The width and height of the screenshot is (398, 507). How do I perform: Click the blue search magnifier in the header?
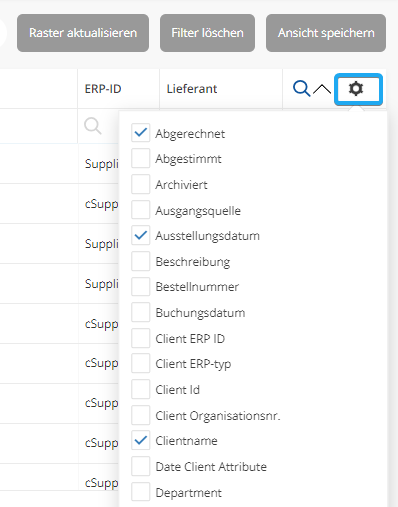pyautogui.click(x=301, y=89)
